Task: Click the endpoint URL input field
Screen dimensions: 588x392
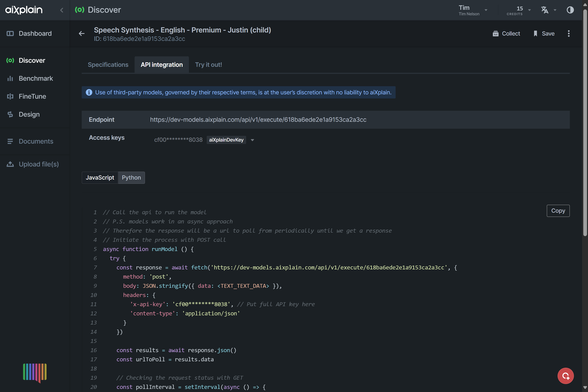Action: [x=258, y=119]
